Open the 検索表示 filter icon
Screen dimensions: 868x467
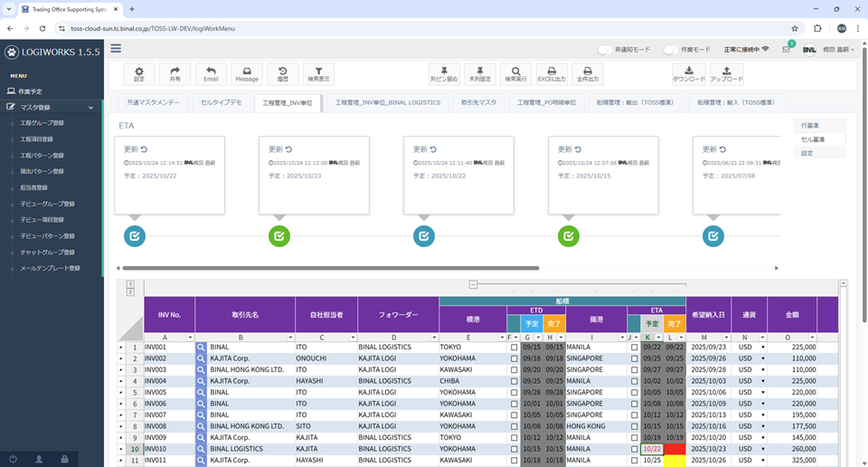(x=317, y=72)
